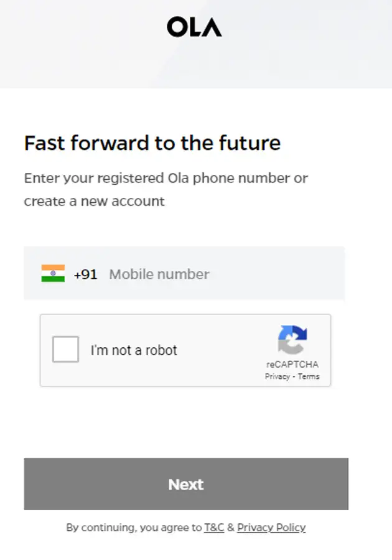
Task: Click the "By continuing, you agree to" text
Action: (x=134, y=528)
